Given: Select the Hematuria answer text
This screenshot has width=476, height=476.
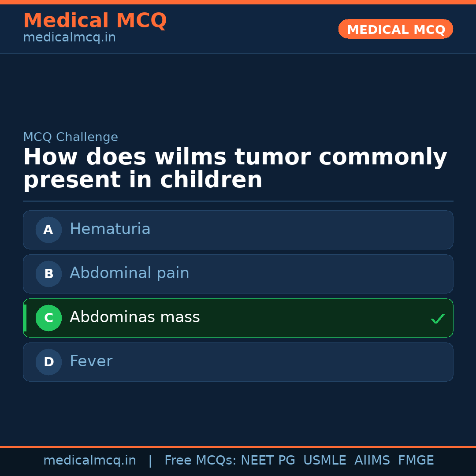Looking at the screenshot, I should pyautogui.click(x=110, y=229).
